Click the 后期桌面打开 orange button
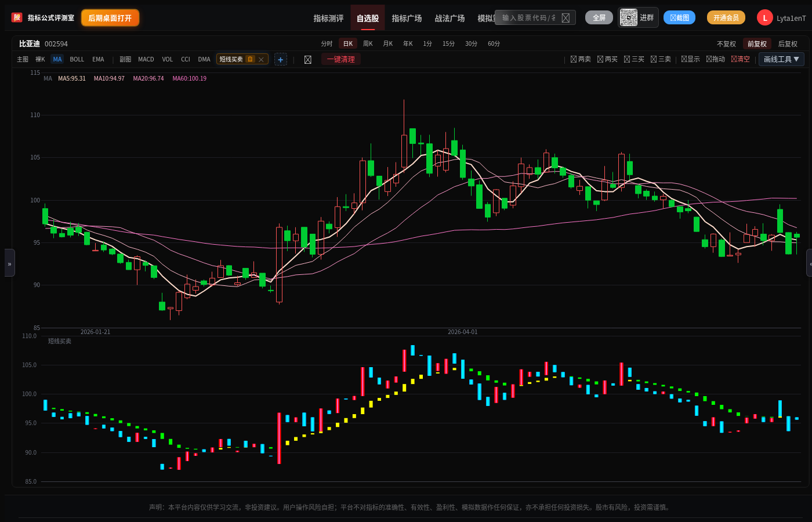The width and height of the screenshot is (812, 522). point(110,18)
